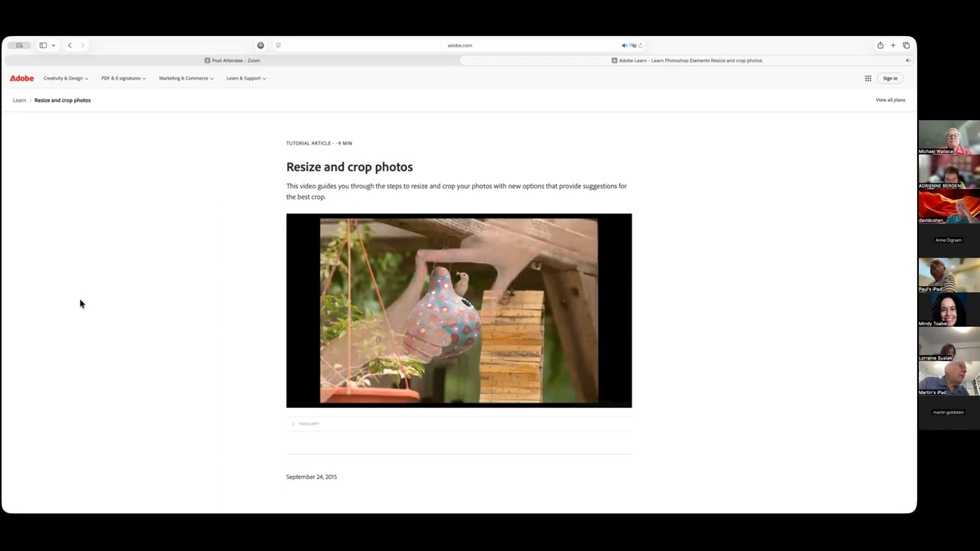
Task: Select Paul's iPad Zoom video tile
Action: click(949, 275)
